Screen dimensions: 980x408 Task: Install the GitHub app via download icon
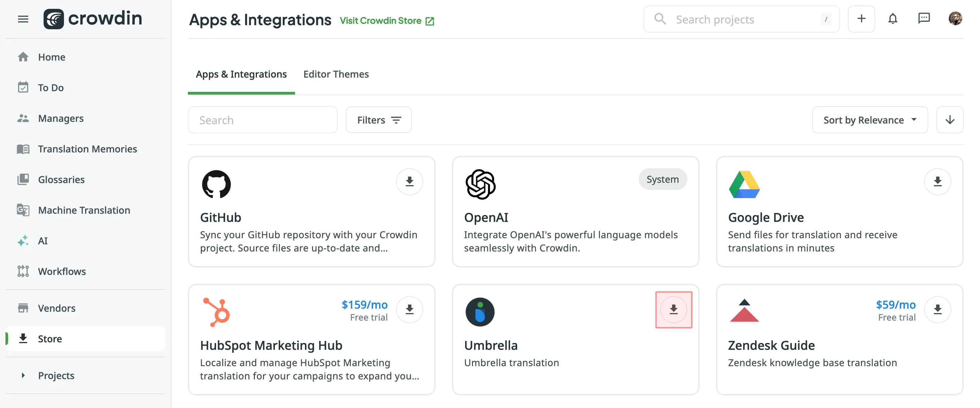coord(409,182)
